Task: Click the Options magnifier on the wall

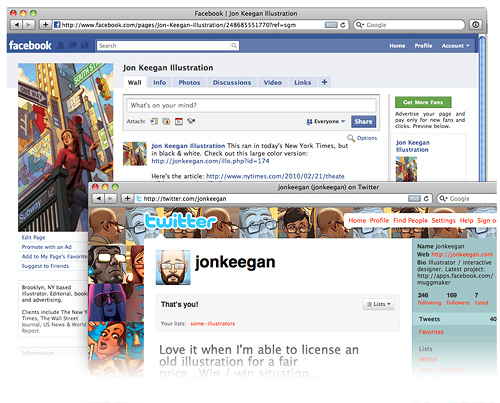Action: (351, 138)
